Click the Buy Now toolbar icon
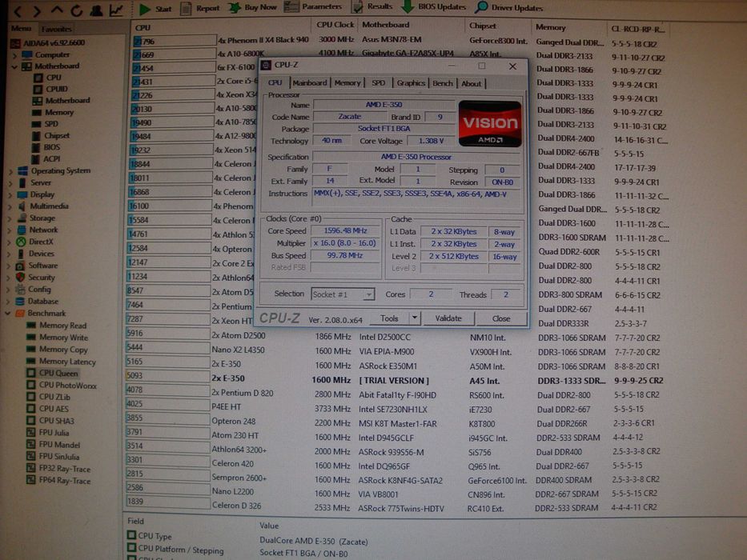 click(x=235, y=8)
